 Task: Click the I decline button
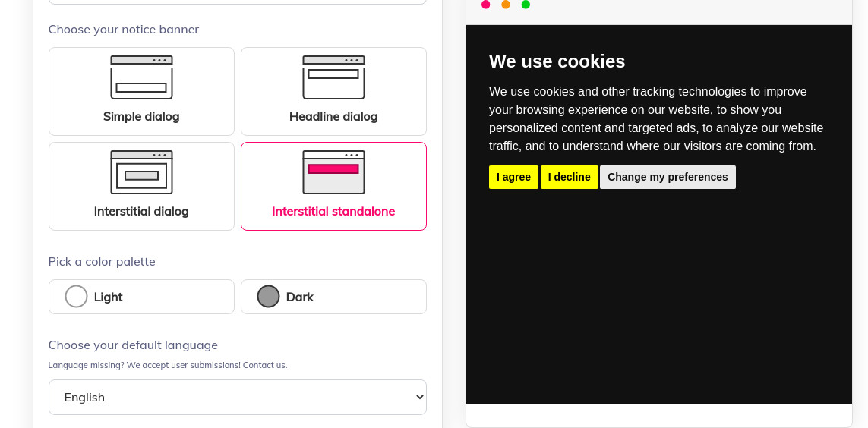[x=569, y=177]
